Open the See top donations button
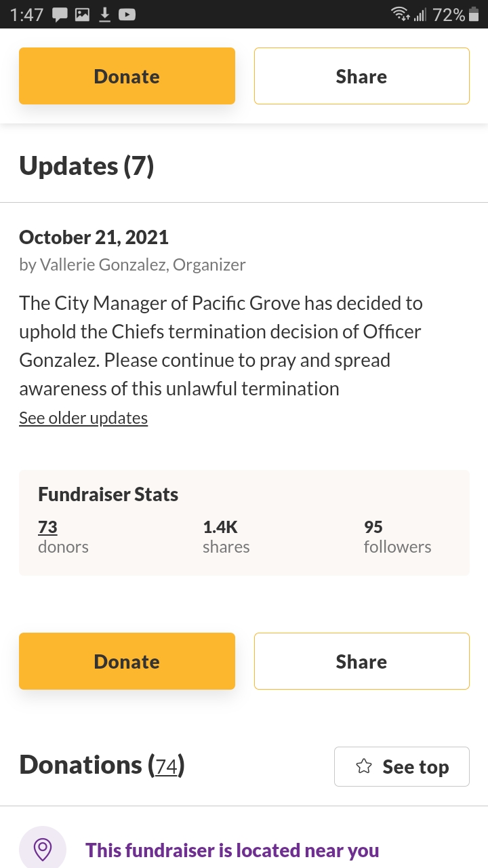Image resolution: width=488 pixels, height=868 pixels. tap(401, 766)
